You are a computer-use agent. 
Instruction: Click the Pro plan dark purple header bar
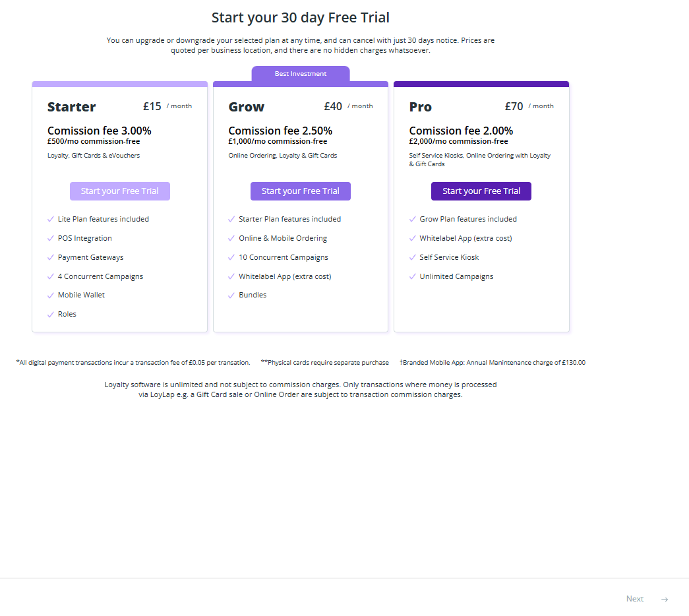coord(481,84)
